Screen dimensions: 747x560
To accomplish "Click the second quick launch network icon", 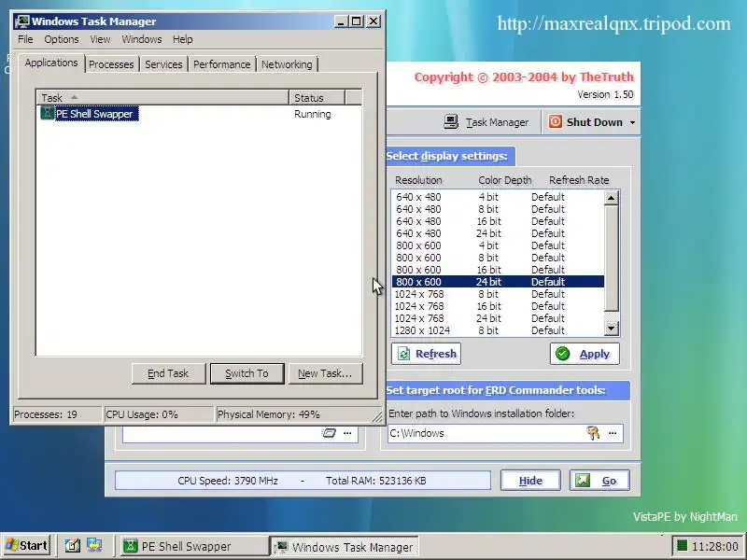I will (94, 546).
